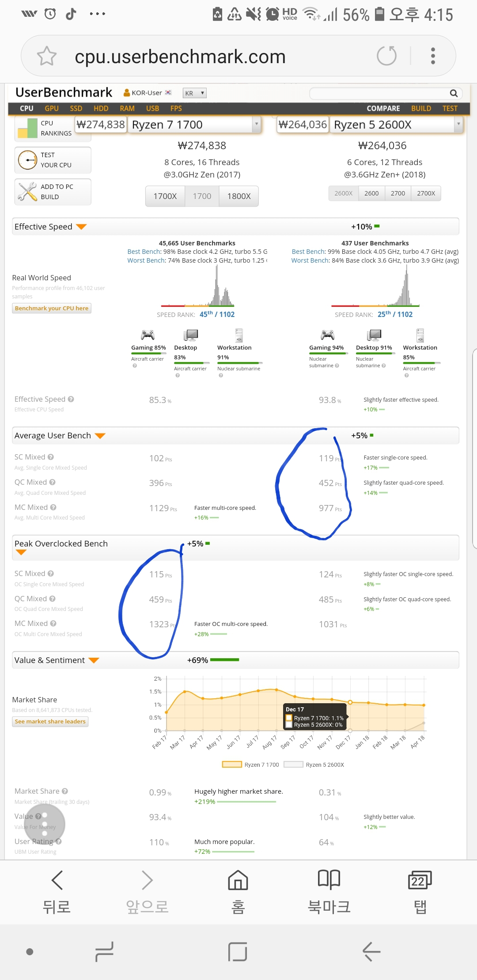Collapse the Value & Sentiment section
Screen dimensions: 477x980
pyautogui.click(x=94, y=660)
